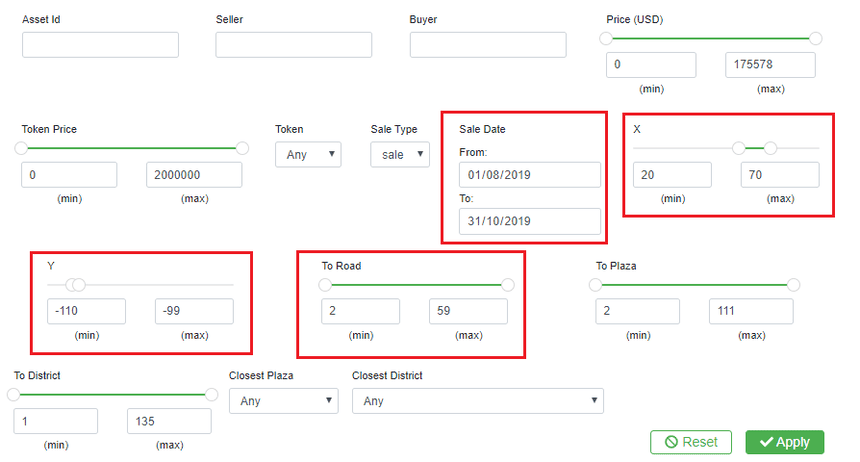Click the Y min value field
The width and height of the screenshot is (860, 462).
pos(86,311)
